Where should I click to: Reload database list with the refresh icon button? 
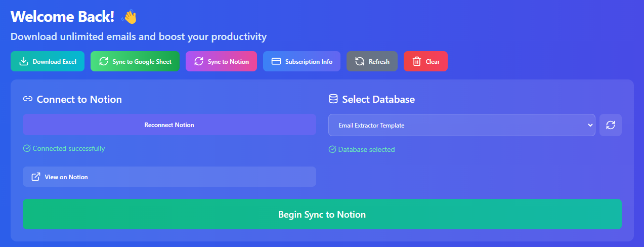(x=610, y=125)
